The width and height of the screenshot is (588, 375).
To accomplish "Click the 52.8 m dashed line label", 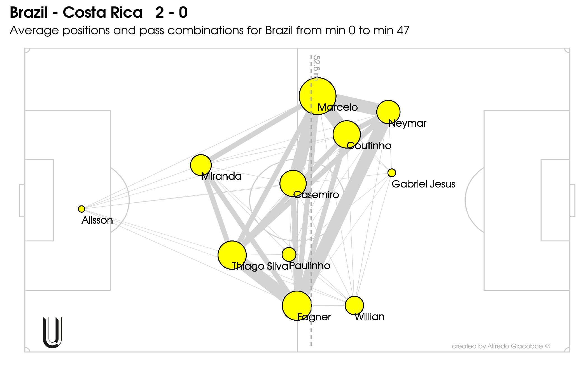I will point(316,68).
